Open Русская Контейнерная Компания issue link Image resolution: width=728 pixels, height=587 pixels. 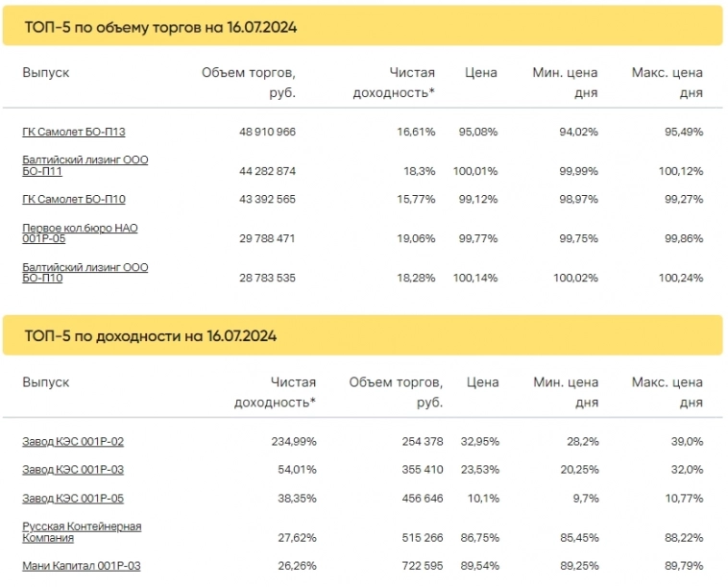(x=82, y=532)
